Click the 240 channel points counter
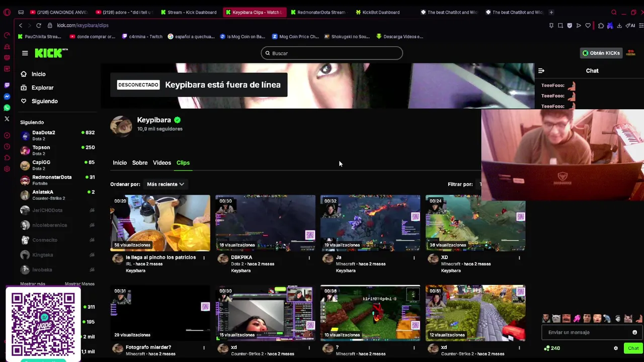 552,348
